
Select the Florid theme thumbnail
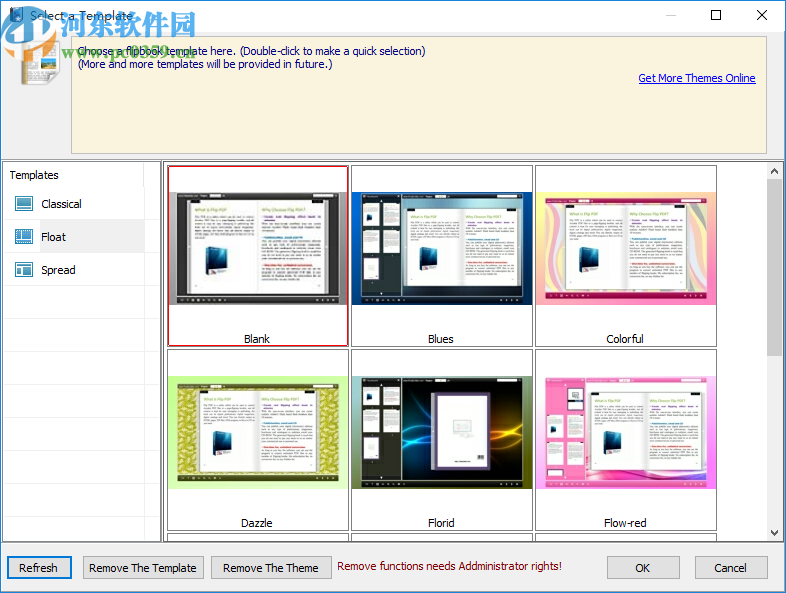tap(442, 433)
